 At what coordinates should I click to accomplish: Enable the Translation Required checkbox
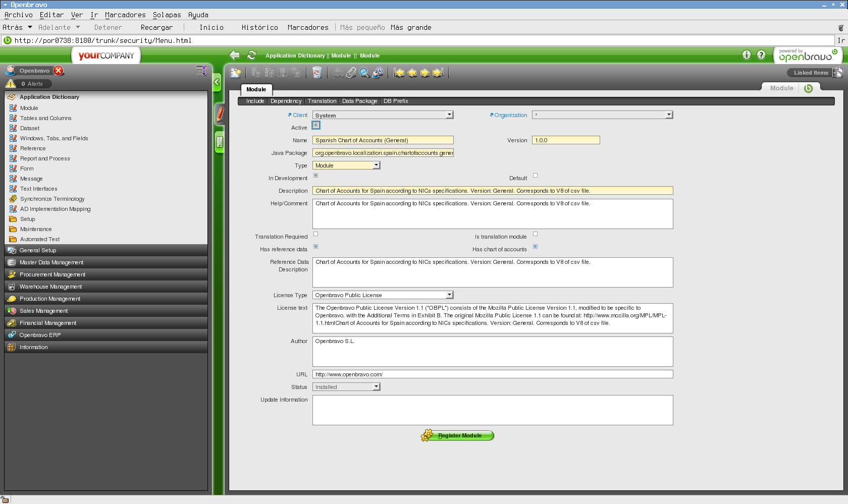coord(316,234)
